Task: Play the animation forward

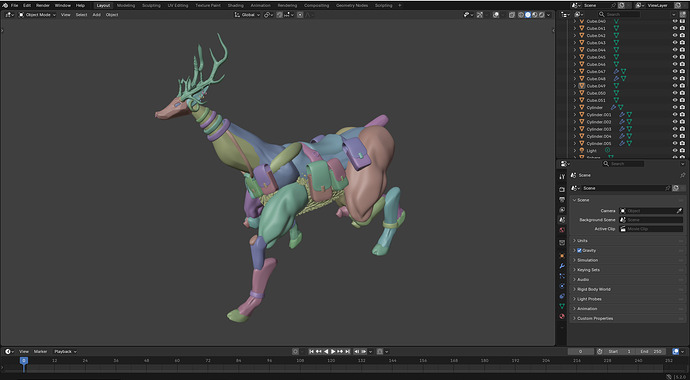Action: (x=333, y=351)
